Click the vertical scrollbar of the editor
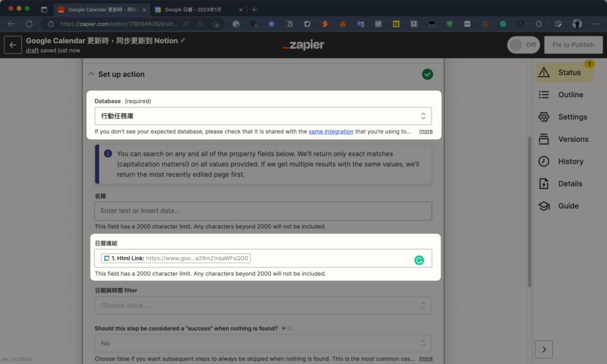 click(529, 212)
